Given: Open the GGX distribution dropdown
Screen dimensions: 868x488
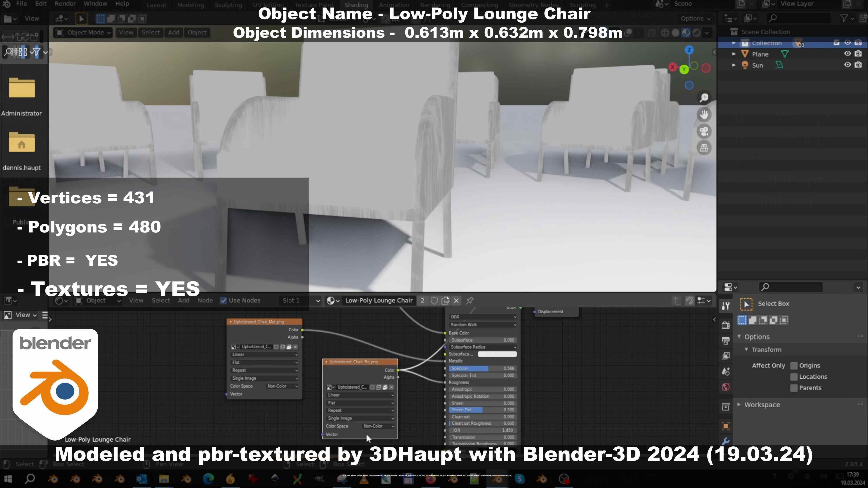Looking at the screenshot, I should [x=483, y=317].
